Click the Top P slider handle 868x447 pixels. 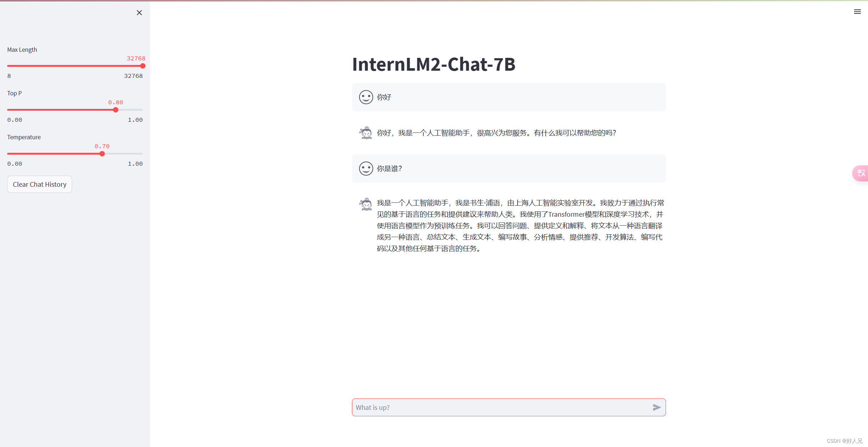coord(116,110)
